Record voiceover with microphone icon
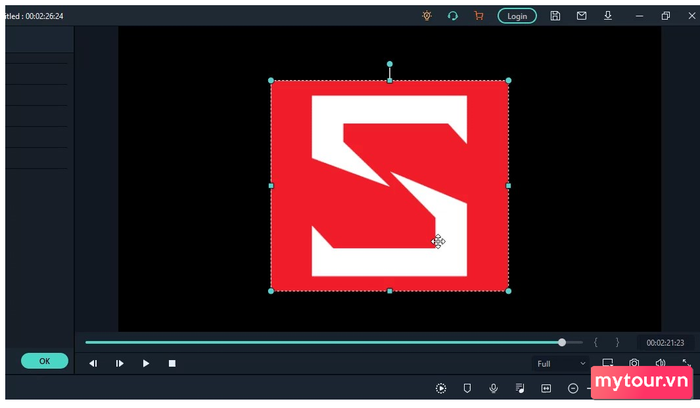Screen dimensions: 700x408 [x=493, y=388]
